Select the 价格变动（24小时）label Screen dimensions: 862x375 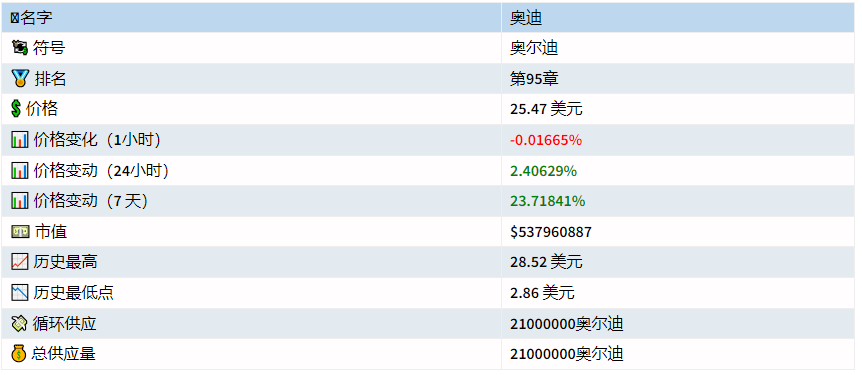(x=101, y=171)
